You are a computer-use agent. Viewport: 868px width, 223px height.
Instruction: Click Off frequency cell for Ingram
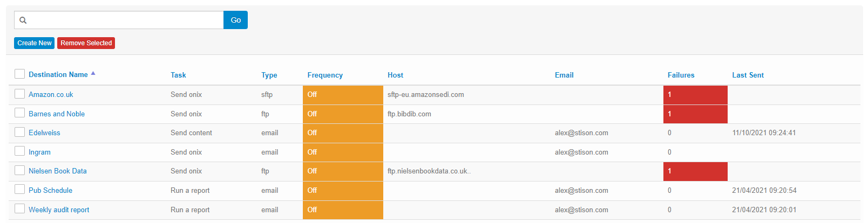(343, 152)
